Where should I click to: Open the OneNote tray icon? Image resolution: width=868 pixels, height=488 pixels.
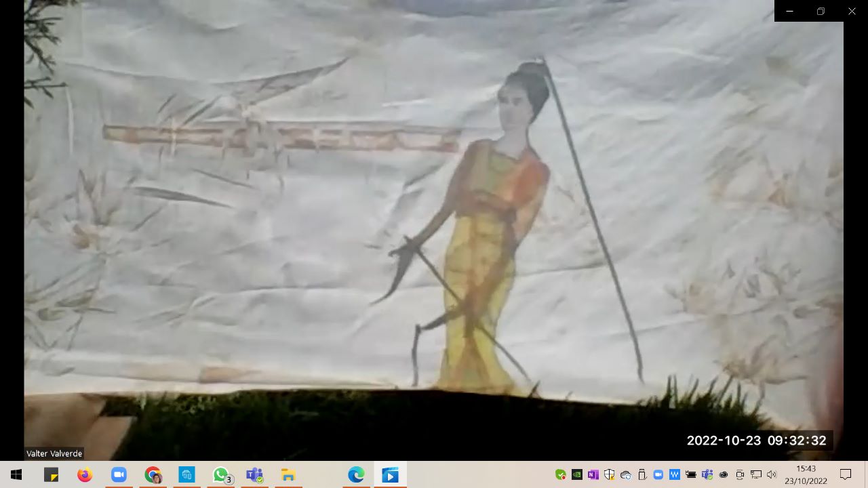point(593,474)
